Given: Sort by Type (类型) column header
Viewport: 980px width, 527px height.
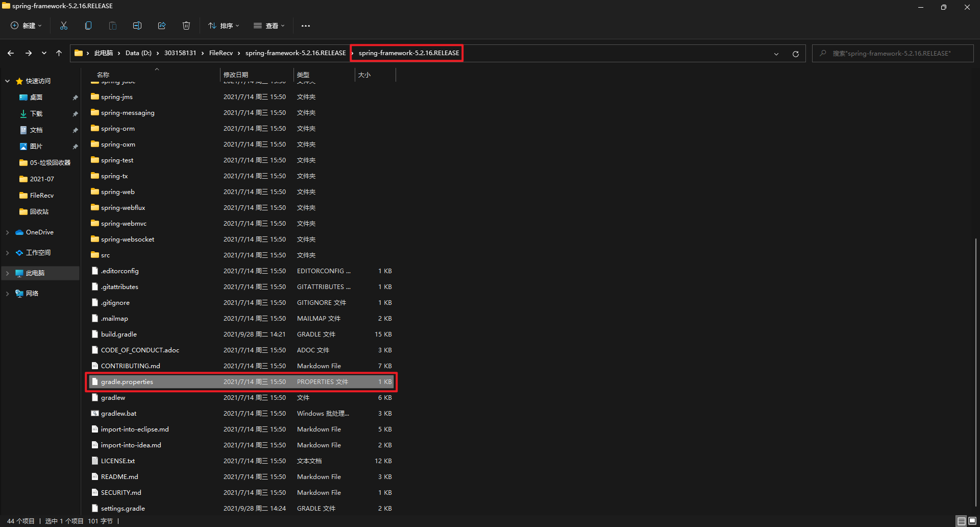Looking at the screenshot, I should [x=303, y=75].
